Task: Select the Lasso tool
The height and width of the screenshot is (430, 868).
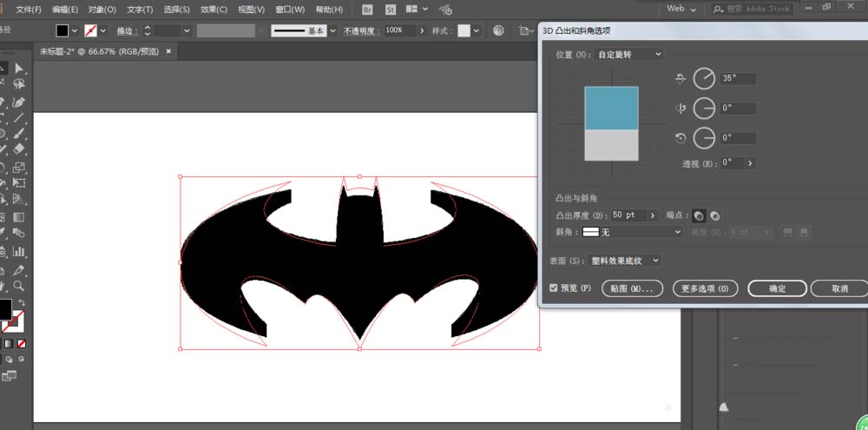Action: point(19,84)
